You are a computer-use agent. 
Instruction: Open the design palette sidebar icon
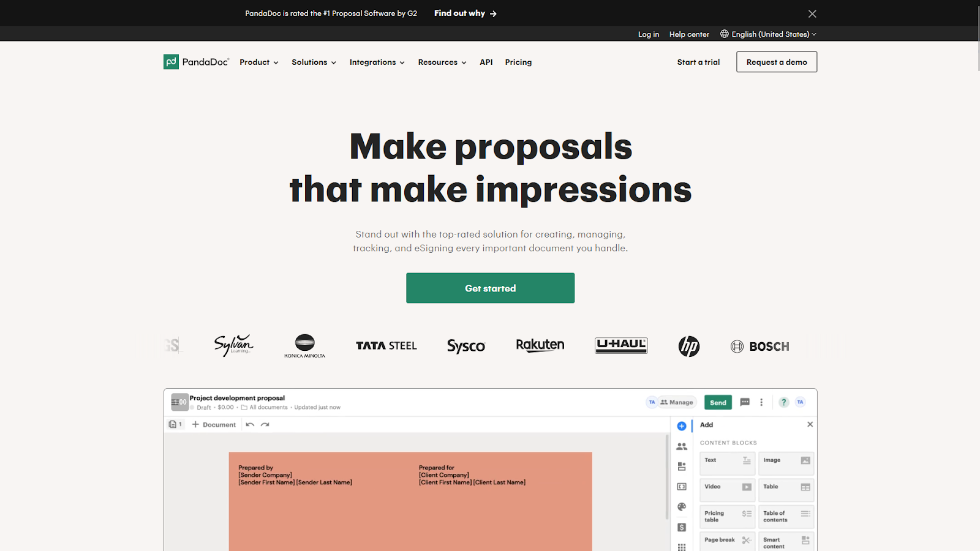point(682,507)
